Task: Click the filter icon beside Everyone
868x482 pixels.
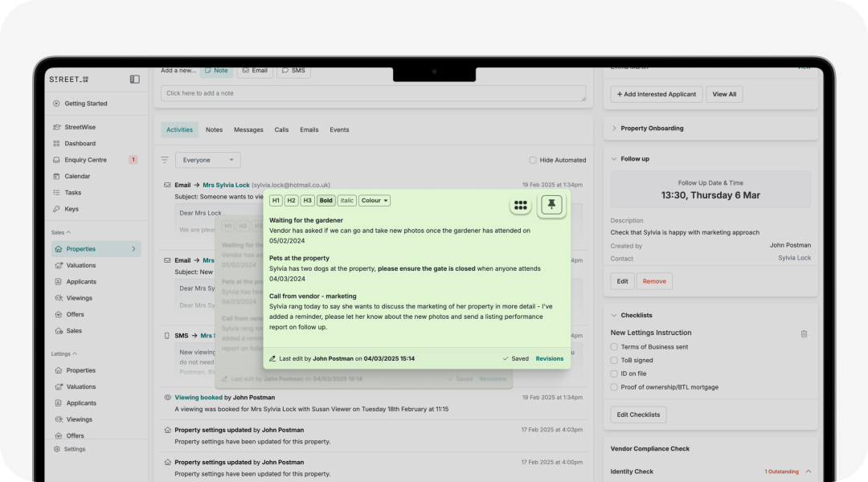Action: (x=165, y=160)
